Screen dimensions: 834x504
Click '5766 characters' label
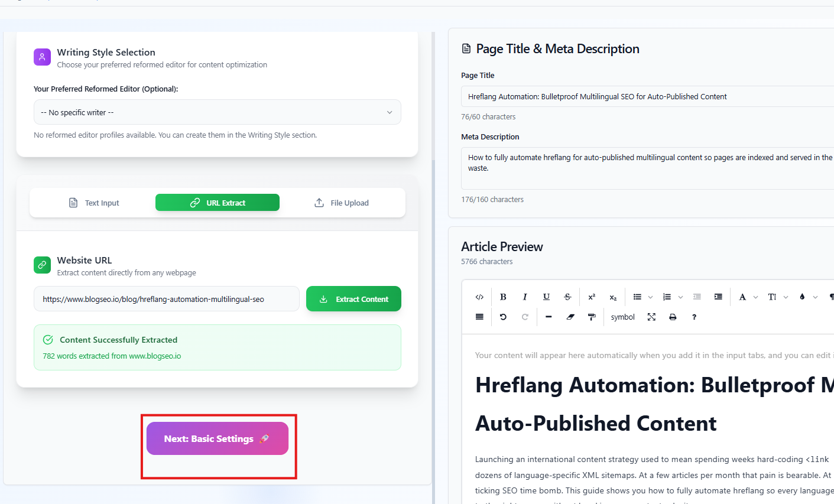pyautogui.click(x=487, y=261)
